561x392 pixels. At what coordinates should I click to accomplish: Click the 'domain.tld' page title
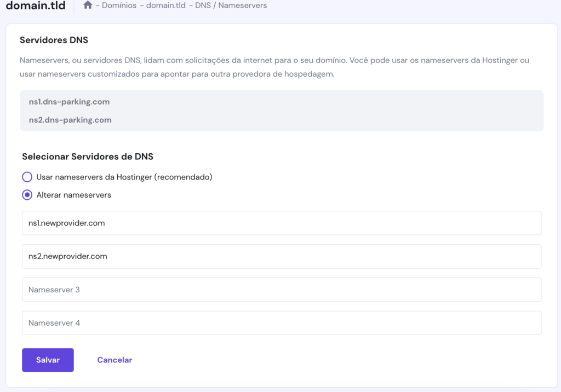click(x=35, y=5)
